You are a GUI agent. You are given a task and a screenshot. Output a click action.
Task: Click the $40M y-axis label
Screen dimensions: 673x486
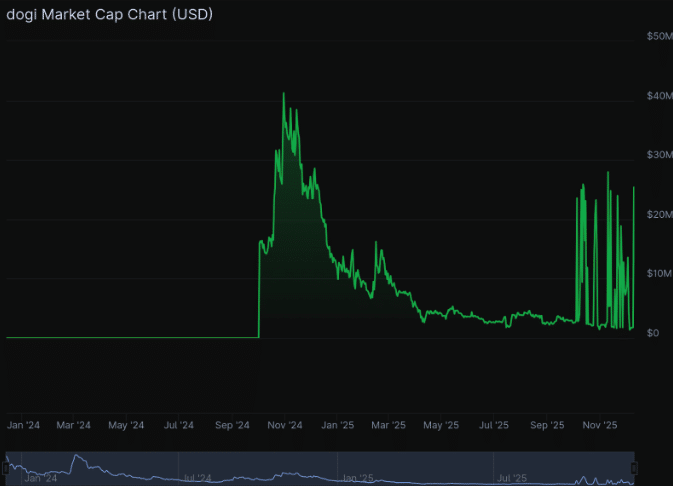659,96
